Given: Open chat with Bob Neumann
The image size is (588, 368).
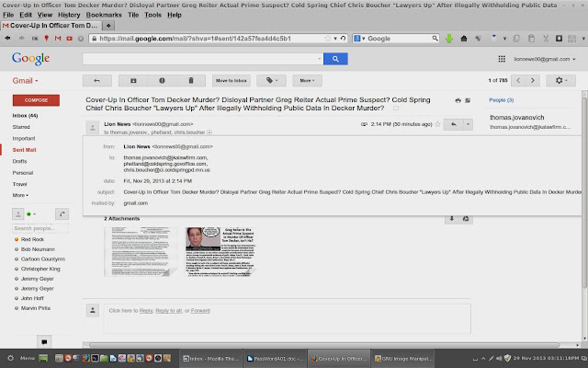Looking at the screenshot, I should (x=38, y=249).
